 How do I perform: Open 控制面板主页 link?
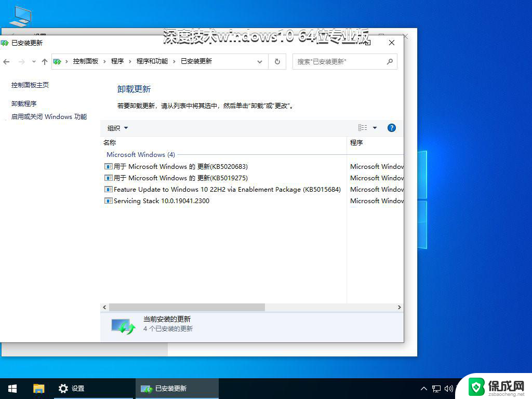click(x=30, y=85)
